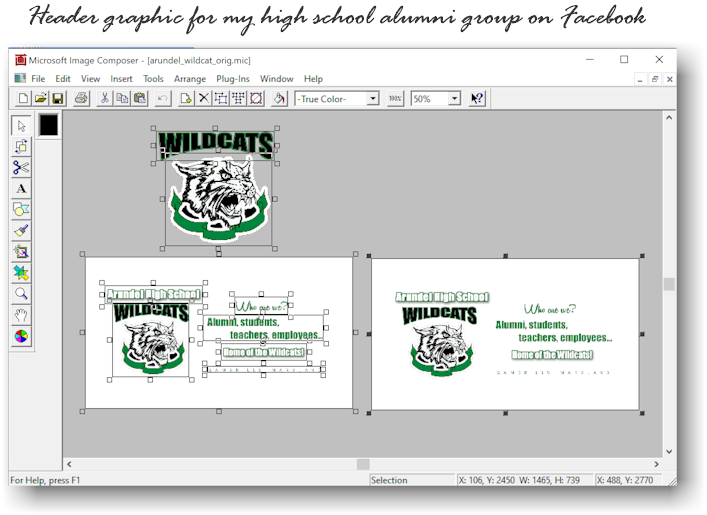Image resolution: width=707 pixels, height=515 pixels.
Task: Select the right-side finished header composition
Action: click(x=505, y=334)
